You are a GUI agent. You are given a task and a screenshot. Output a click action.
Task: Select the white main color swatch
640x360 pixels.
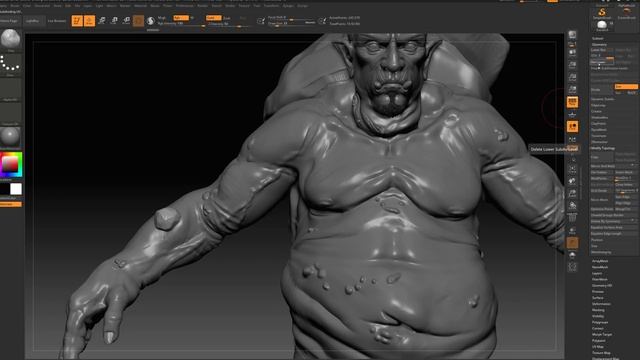click(16, 189)
